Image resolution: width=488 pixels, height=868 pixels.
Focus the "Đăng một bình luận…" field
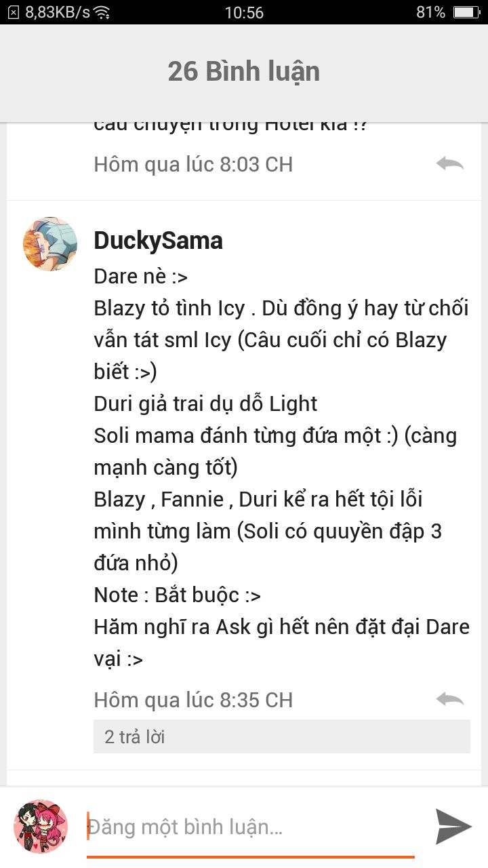(251, 827)
